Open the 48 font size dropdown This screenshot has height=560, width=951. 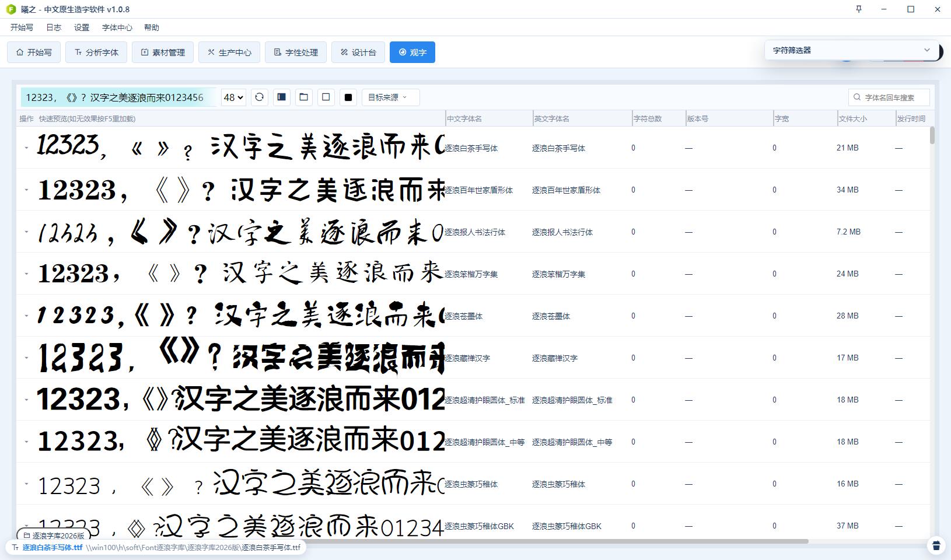coord(233,97)
